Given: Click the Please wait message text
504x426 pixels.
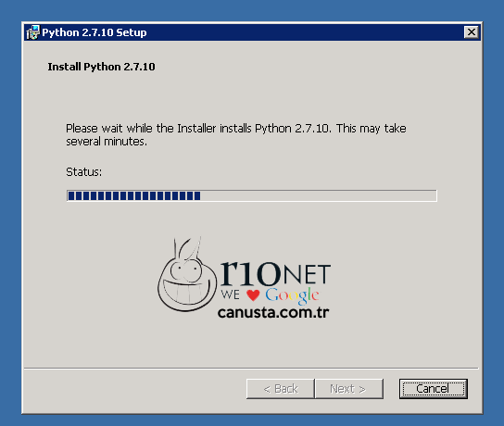Looking at the screenshot, I should [236, 134].
